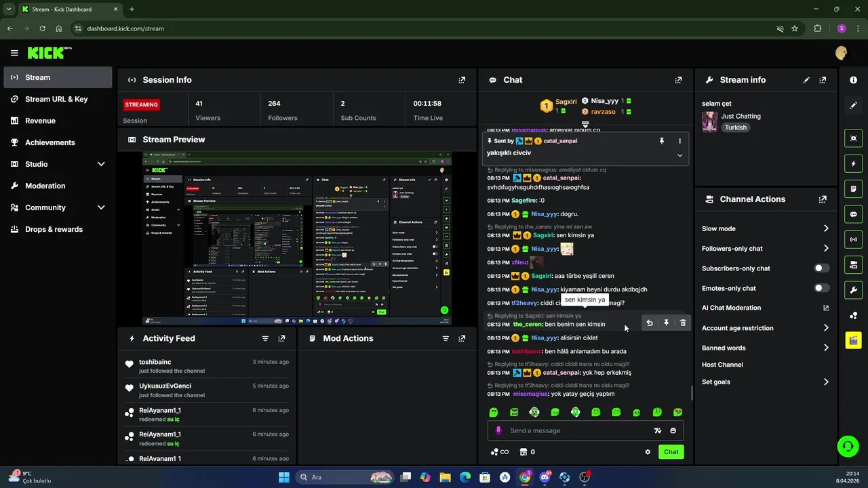Click the shop icon below chat input
Screen dimensions: 868x488
[523, 452]
